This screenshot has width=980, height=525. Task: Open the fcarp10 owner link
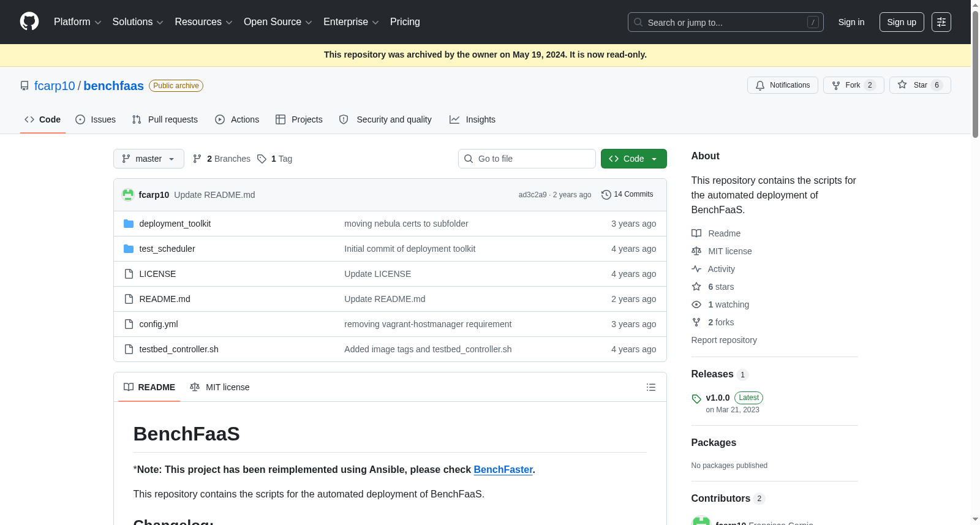55,86
